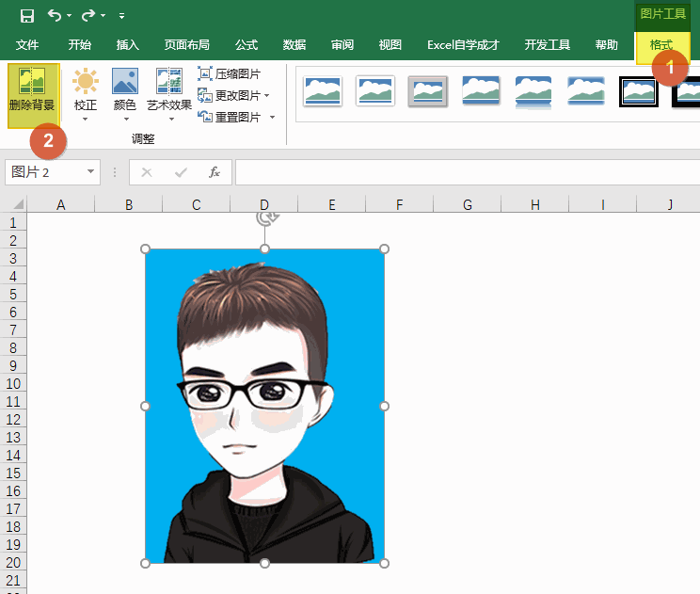The width and height of the screenshot is (700, 594).
Task: Click Compress Pictures (压缩图片)
Action: point(231,73)
